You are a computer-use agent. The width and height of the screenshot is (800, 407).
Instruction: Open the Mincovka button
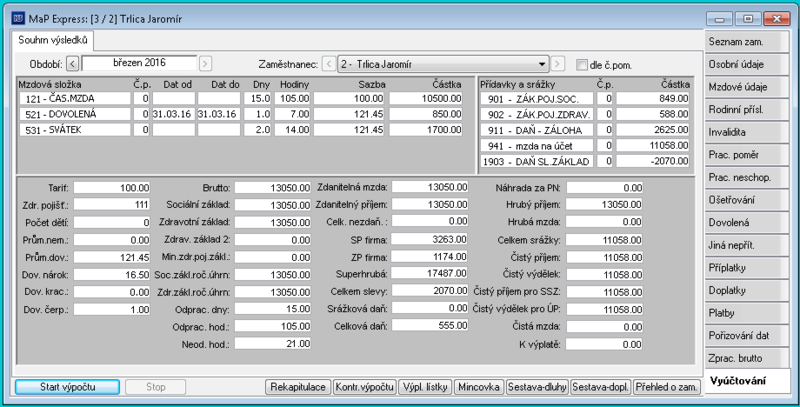pos(479,387)
